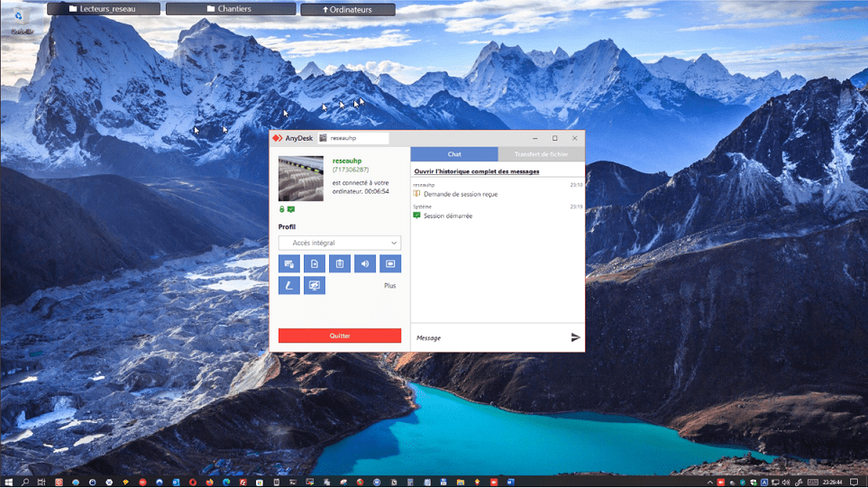Open Outlook from the taskbar
This screenshot has width=868, height=488.
click(x=176, y=482)
